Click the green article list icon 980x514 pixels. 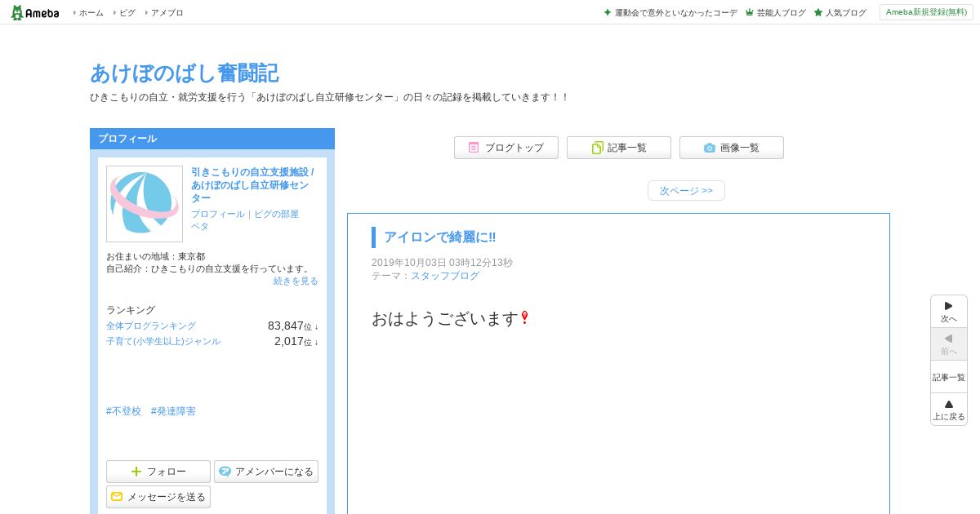tap(597, 148)
